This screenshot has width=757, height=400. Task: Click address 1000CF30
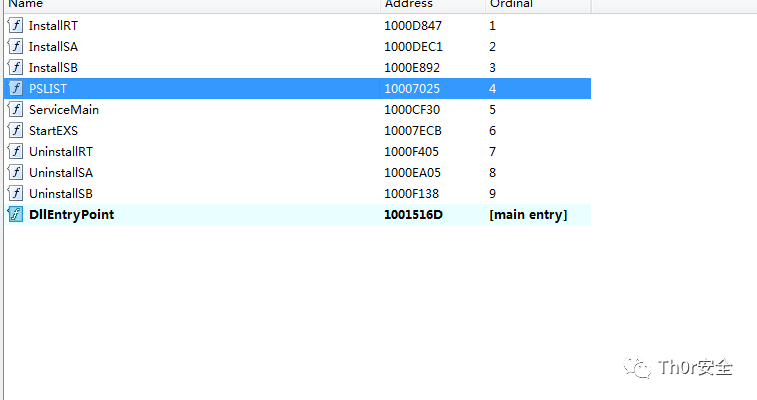(x=412, y=110)
